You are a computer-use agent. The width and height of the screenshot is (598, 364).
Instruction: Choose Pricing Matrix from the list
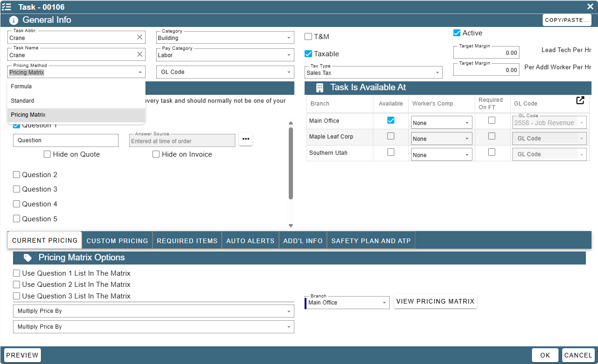click(76, 115)
